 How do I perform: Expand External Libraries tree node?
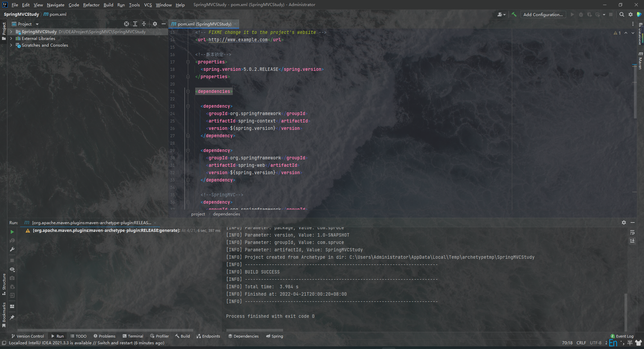click(11, 38)
